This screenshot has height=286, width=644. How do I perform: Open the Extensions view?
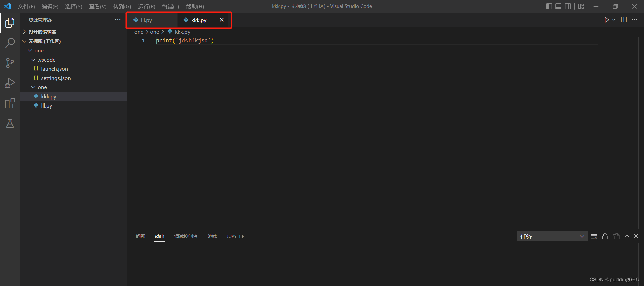pyautogui.click(x=10, y=103)
